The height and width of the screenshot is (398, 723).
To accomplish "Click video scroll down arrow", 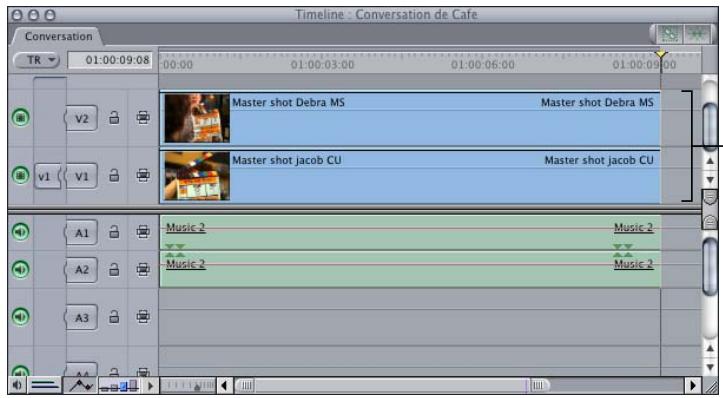I will [710, 179].
